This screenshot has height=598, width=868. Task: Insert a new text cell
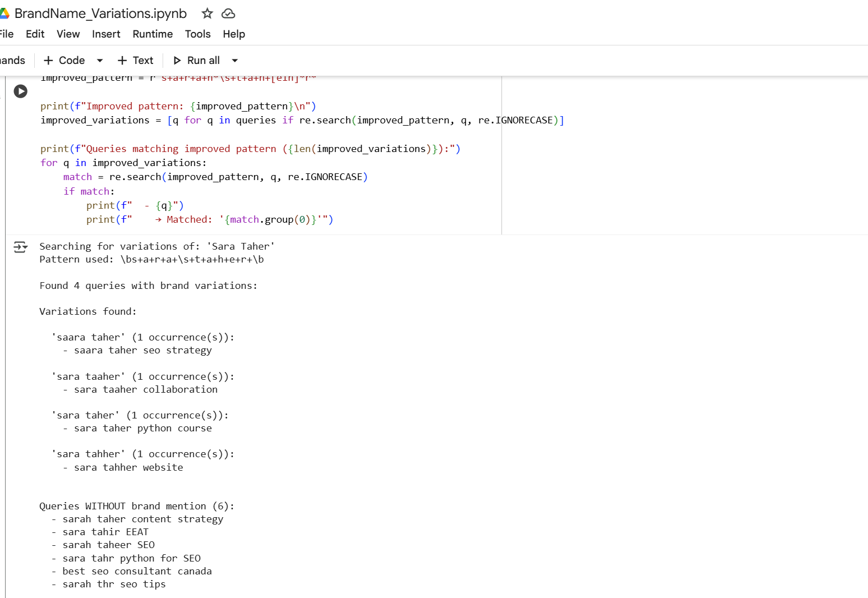(x=136, y=60)
